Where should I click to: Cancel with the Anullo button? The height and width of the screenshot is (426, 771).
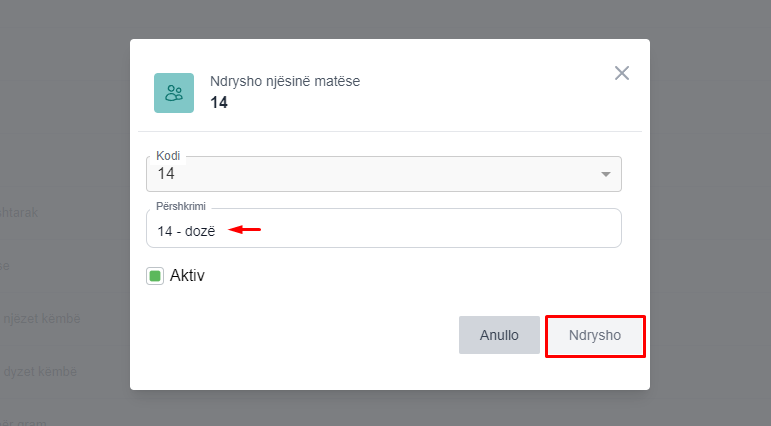point(499,335)
